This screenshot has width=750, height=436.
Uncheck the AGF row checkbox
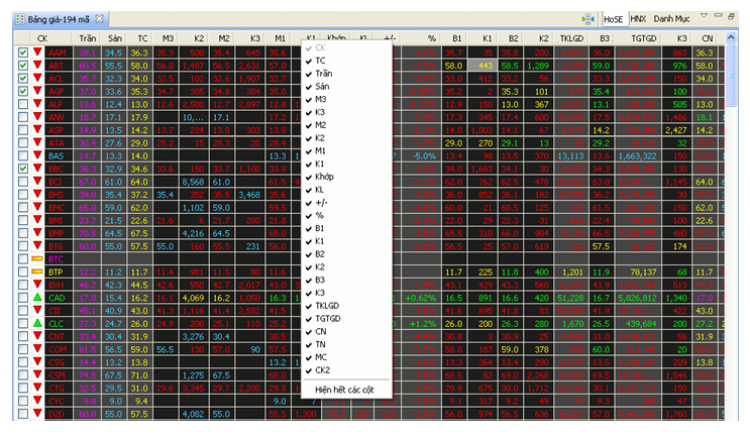22,91
